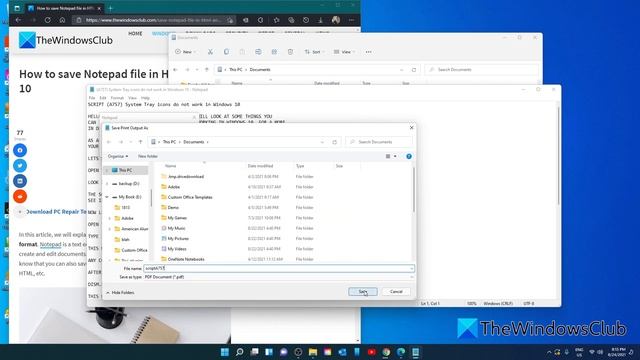
Task: Click New in the Documents Explorer window
Action: [x=185, y=52]
